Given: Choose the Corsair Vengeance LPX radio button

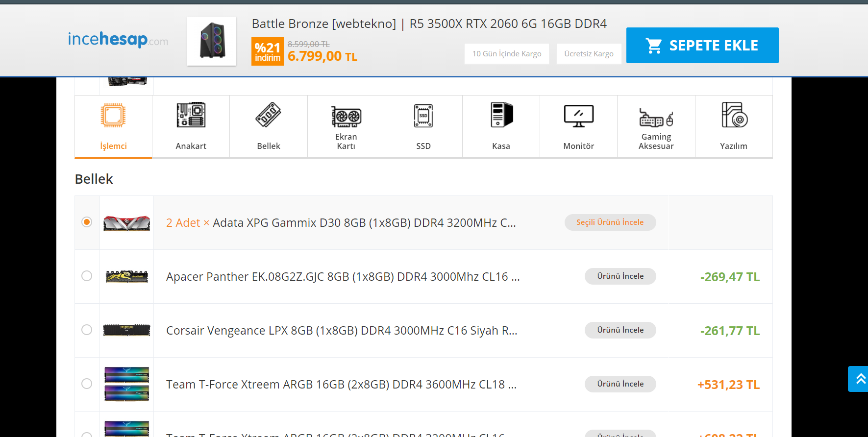Looking at the screenshot, I should (x=87, y=330).
